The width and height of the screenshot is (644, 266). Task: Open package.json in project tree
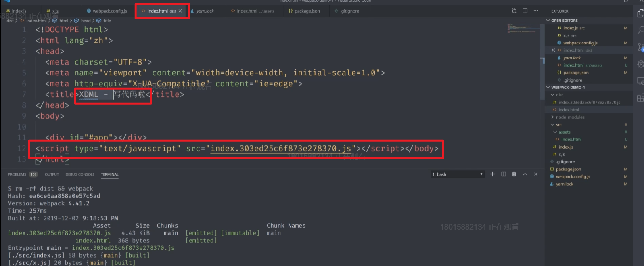[588, 169]
